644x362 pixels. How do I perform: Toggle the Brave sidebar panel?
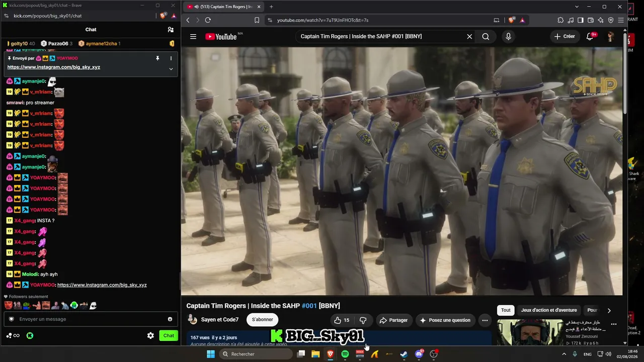click(581, 20)
